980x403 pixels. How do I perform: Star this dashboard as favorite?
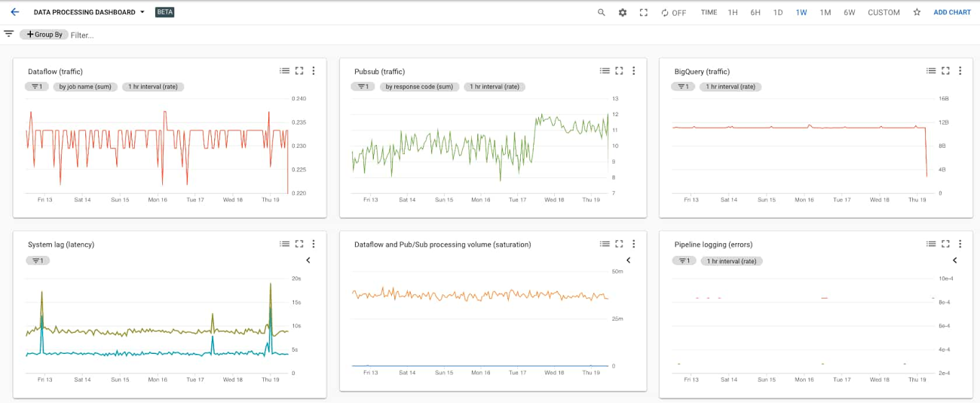click(x=917, y=12)
